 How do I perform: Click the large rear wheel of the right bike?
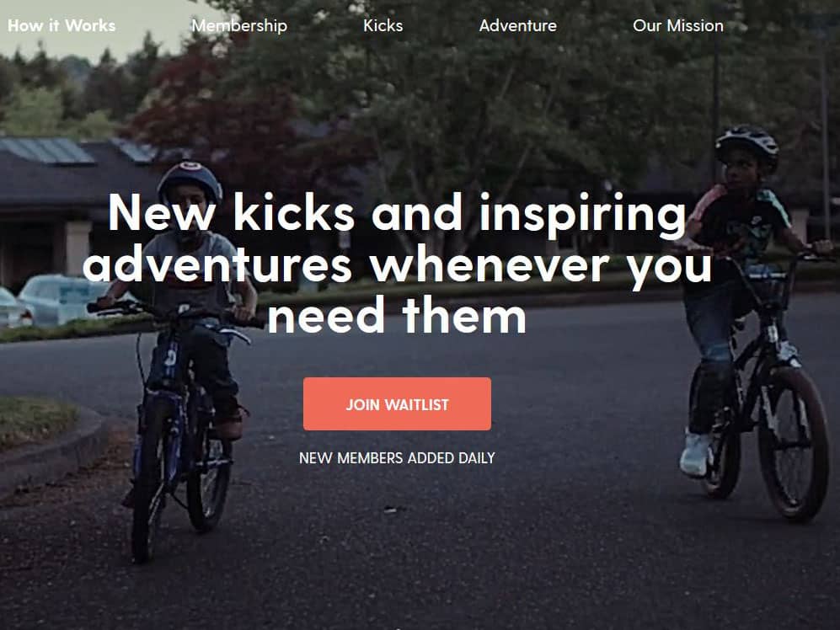pos(794,443)
